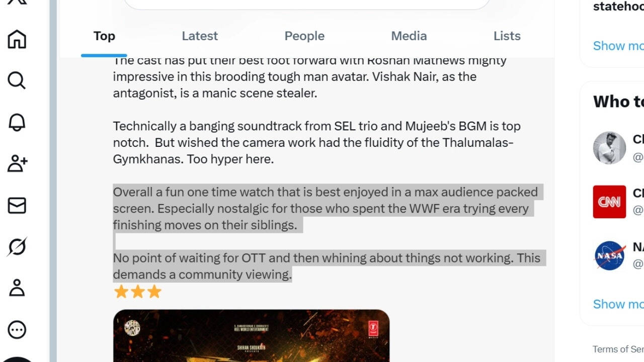Image resolution: width=644 pixels, height=362 pixels.
Task: Open the follow-people icon in sidebar
Action: point(17,163)
